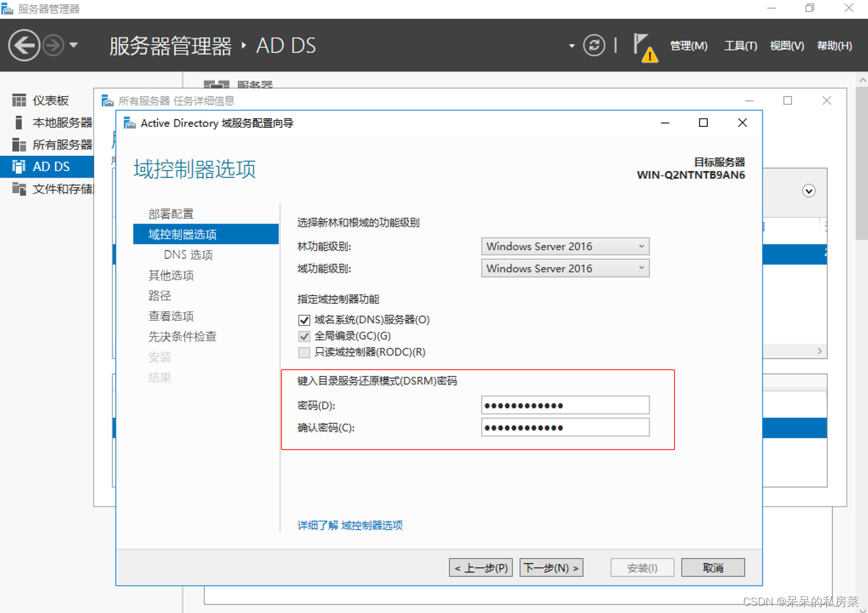The image size is (868, 613).
Task: Click the DSRM 密码(D) field
Action: pyautogui.click(x=565, y=405)
